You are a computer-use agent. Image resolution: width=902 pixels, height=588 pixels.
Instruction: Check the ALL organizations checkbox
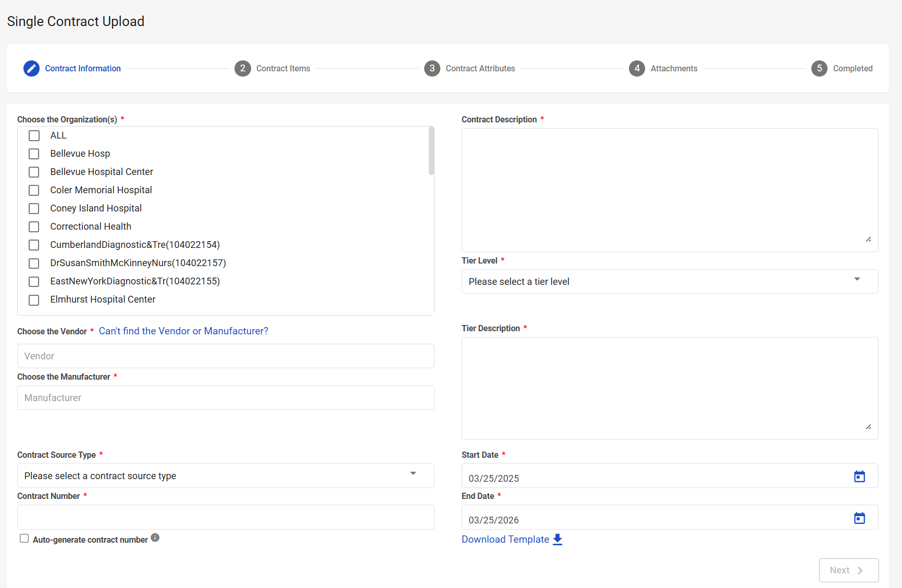pos(34,136)
